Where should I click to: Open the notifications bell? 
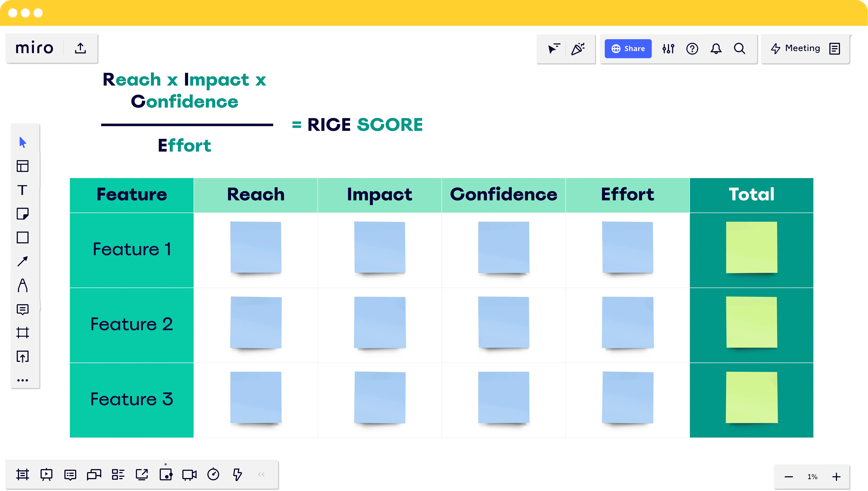pos(716,49)
